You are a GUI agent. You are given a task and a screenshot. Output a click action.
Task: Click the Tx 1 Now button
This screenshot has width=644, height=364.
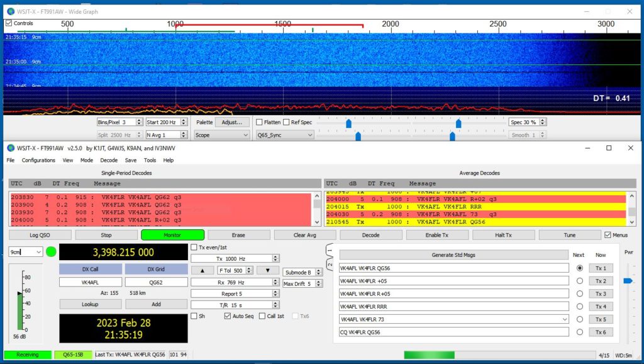tap(601, 268)
